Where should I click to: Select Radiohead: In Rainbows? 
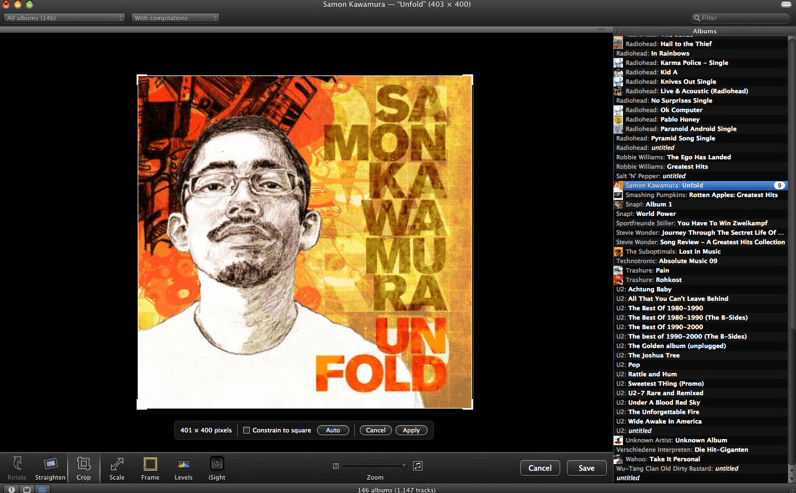click(x=701, y=53)
